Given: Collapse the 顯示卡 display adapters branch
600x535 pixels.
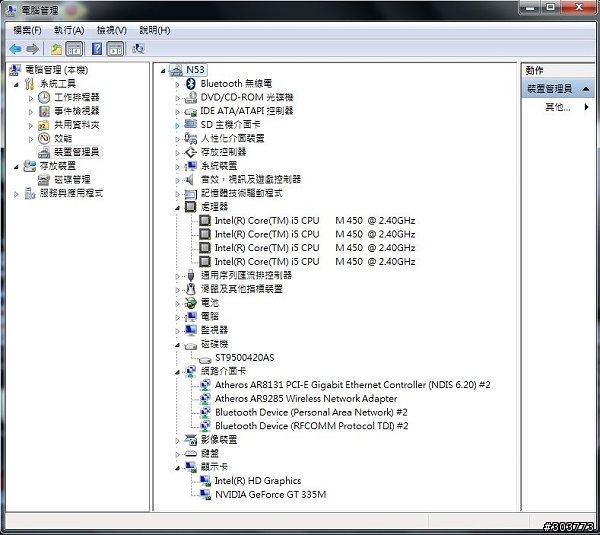Looking at the screenshot, I should (x=177, y=468).
